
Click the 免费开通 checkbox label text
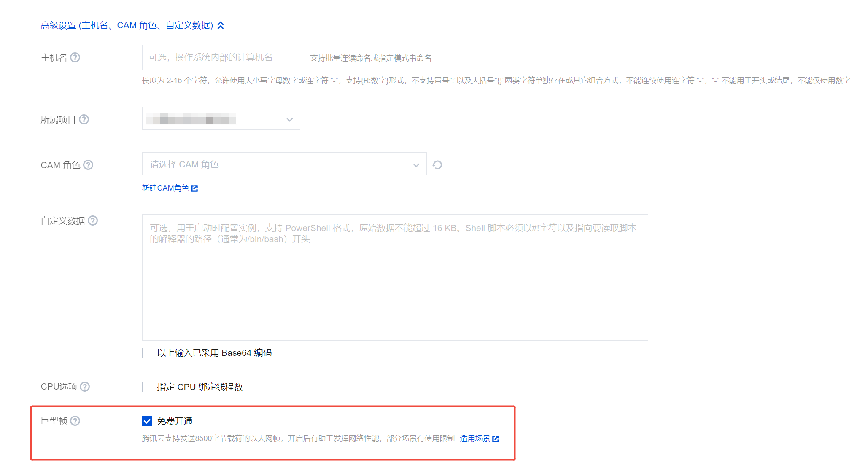coord(175,421)
